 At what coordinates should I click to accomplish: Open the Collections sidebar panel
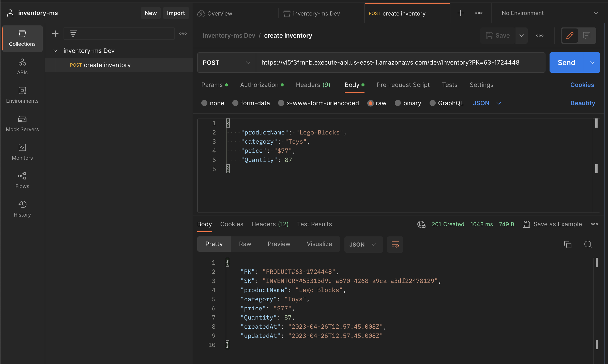pos(22,39)
